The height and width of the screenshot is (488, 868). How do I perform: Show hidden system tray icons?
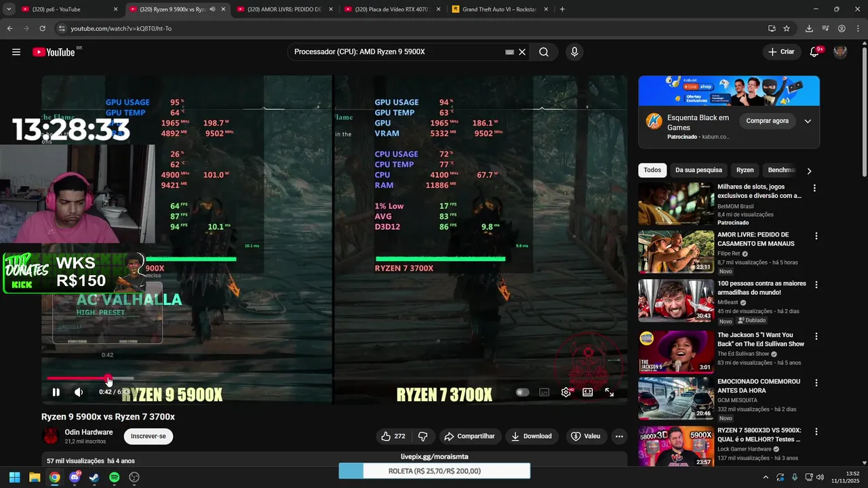pos(766,477)
